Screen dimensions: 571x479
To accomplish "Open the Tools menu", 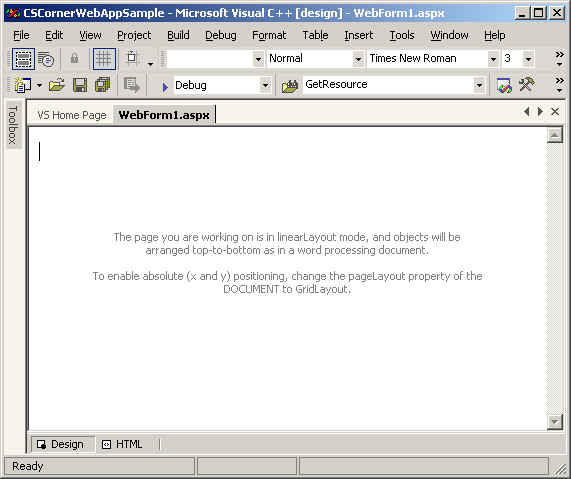I will pyautogui.click(x=402, y=35).
